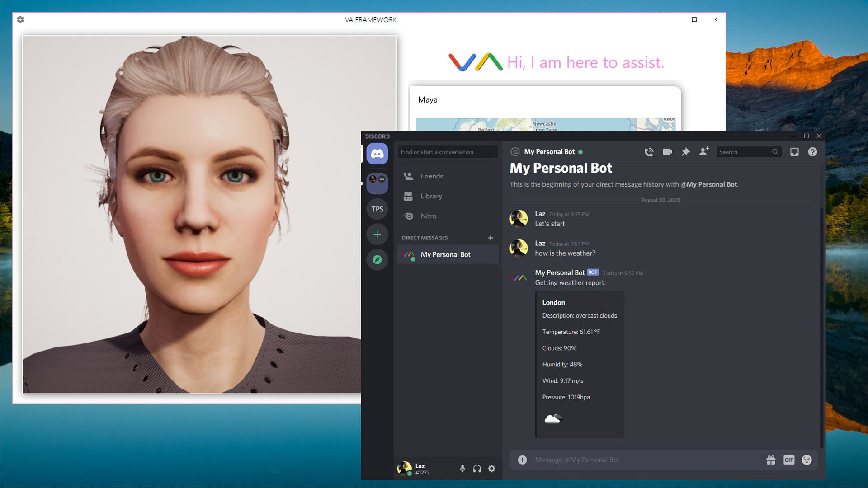The image size is (868, 488).
Task: Open Discord Help
Action: coord(812,152)
